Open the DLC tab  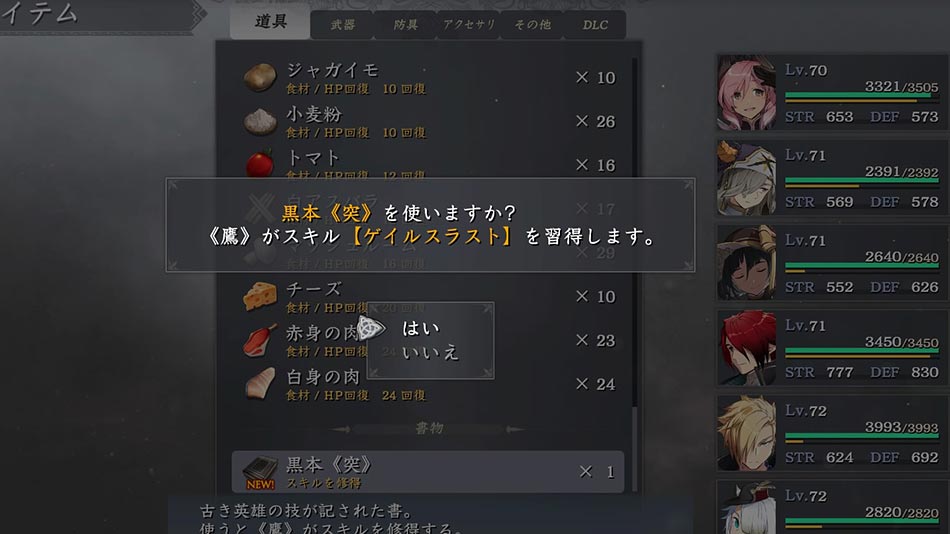coord(595,25)
